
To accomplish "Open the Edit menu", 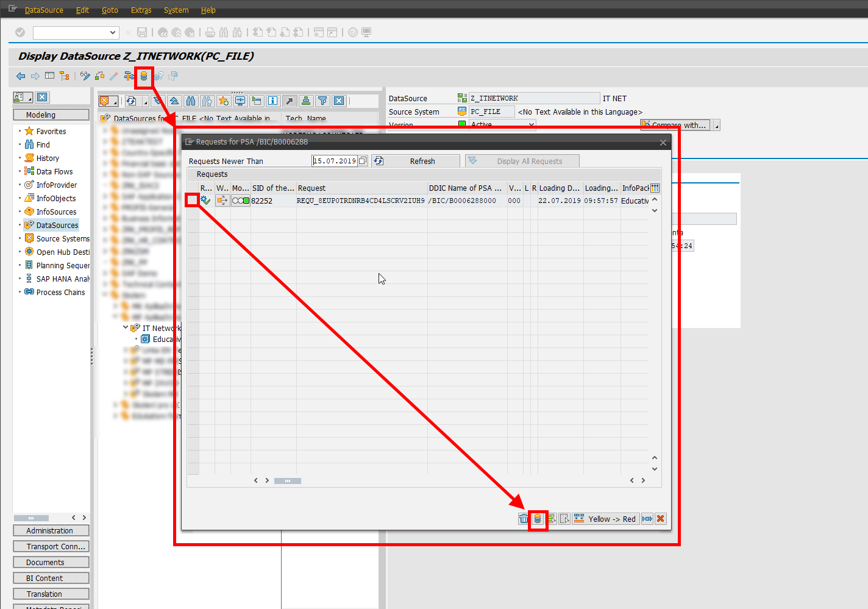I will [x=82, y=10].
